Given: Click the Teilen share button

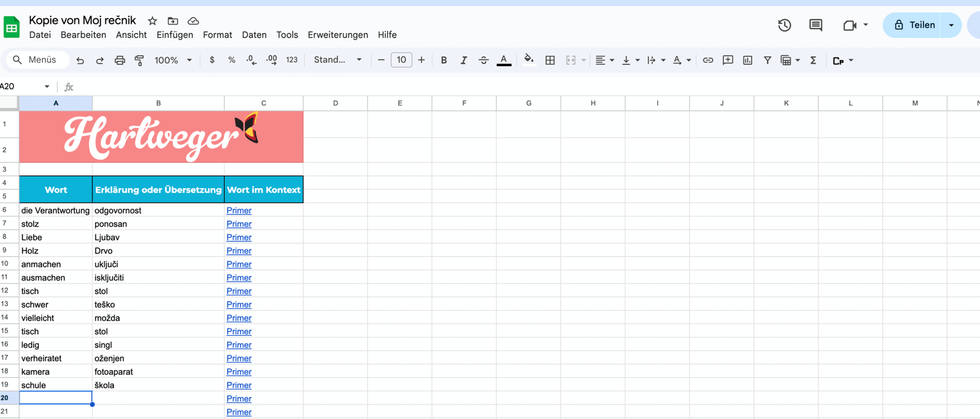Looking at the screenshot, I should click(914, 25).
